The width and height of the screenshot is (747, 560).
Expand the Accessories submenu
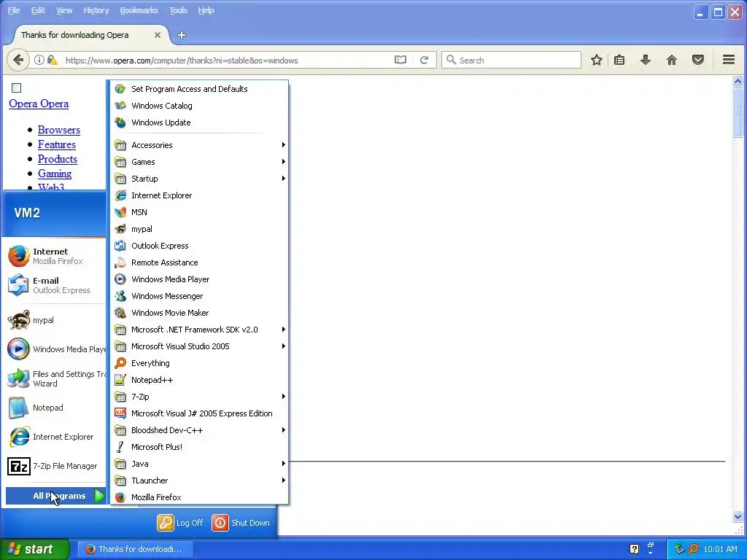click(x=199, y=145)
